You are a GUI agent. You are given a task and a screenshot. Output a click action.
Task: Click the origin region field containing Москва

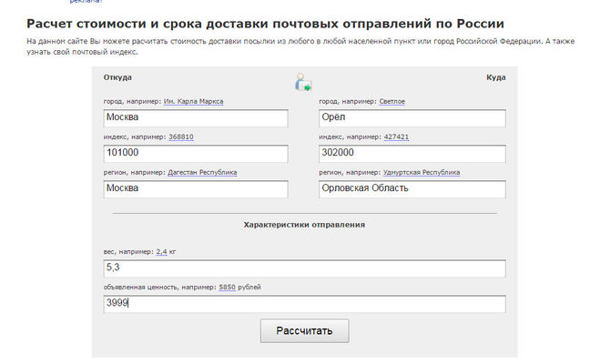[x=196, y=188]
